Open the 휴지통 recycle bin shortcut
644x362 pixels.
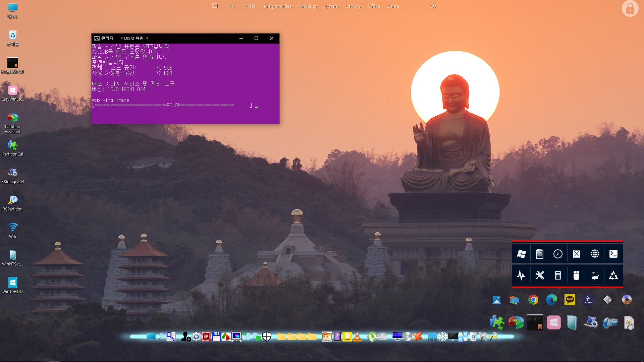tap(13, 38)
